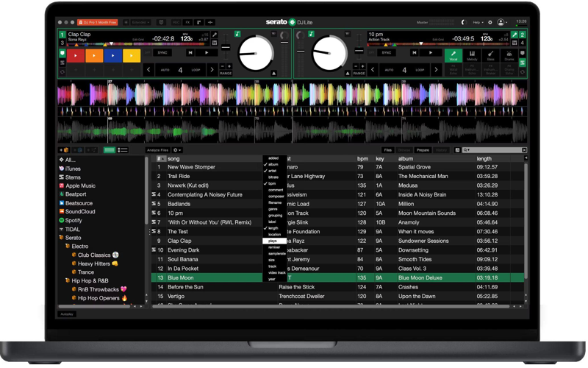
Task: Jump to track start on deck 1
Action: pos(190,52)
